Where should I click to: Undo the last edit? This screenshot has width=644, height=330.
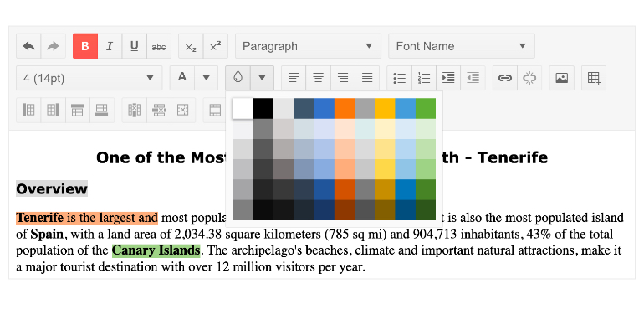point(28,46)
